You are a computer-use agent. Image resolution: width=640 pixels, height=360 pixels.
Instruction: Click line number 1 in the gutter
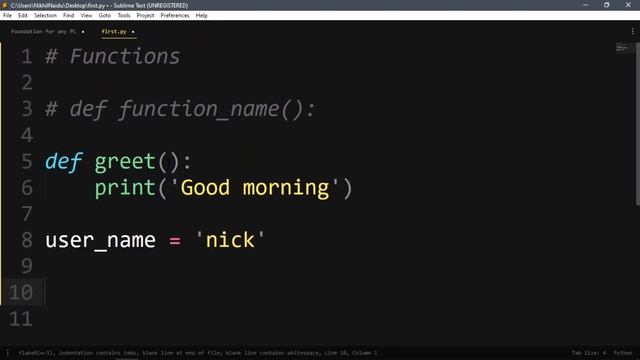(x=27, y=56)
